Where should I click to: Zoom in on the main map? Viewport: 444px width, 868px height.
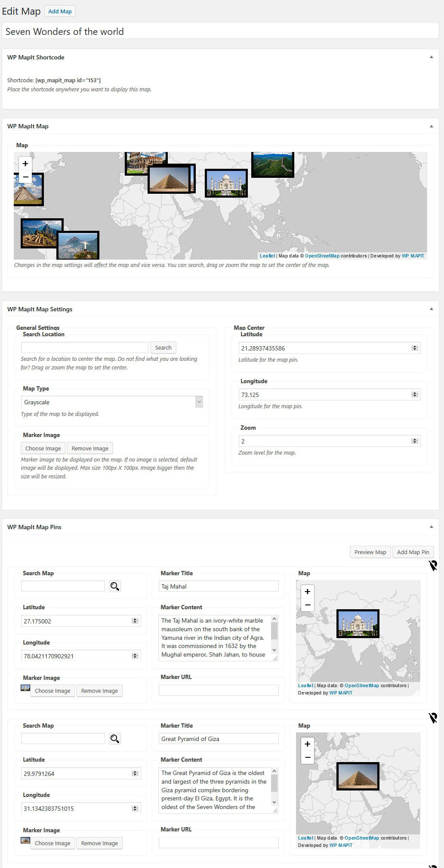click(25, 164)
